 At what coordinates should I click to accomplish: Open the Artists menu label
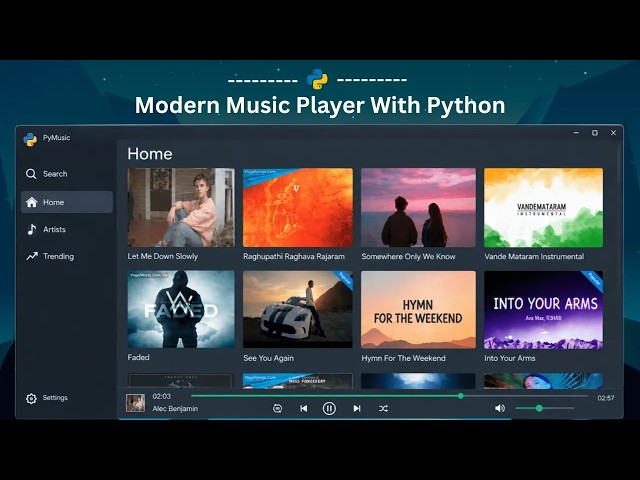[54, 229]
